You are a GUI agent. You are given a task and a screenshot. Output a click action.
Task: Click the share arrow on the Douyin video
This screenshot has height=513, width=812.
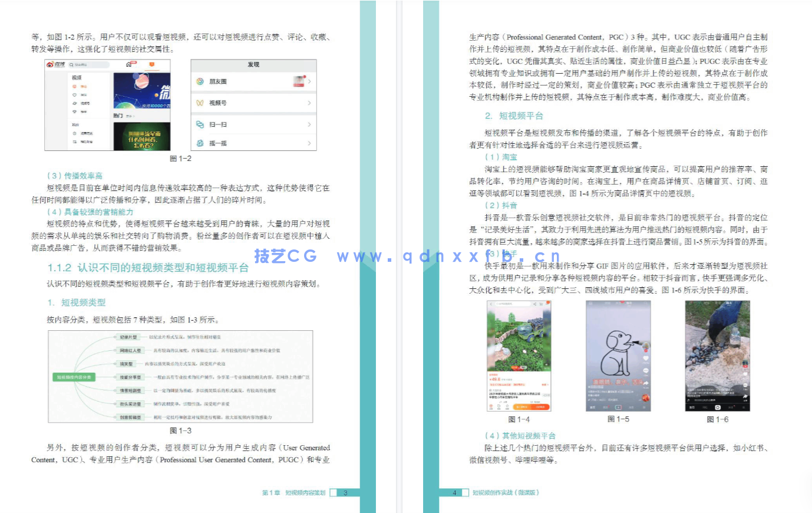645,383
